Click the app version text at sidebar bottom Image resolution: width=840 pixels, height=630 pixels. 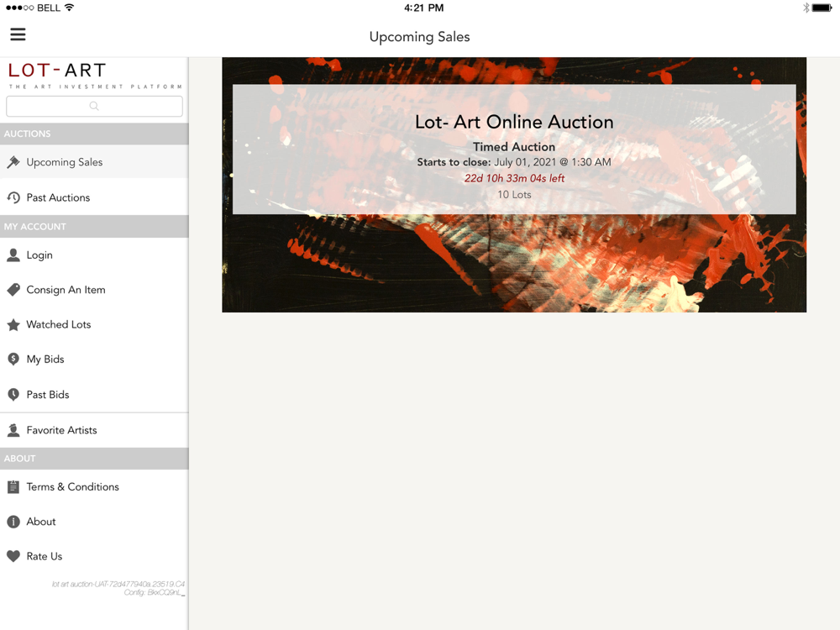pyautogui.click(x=118, y=588)
